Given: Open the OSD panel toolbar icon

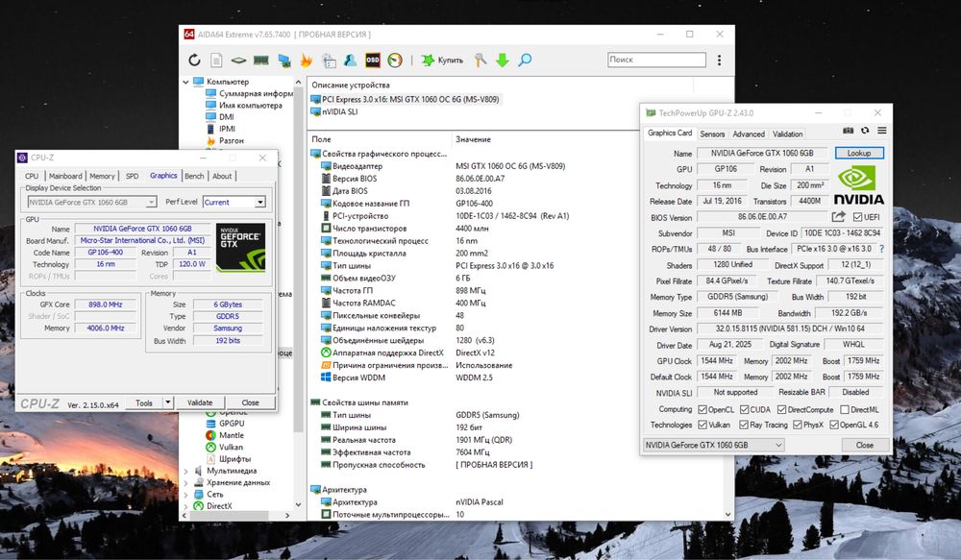Looking at the screenshot, I should pos(373,61).
